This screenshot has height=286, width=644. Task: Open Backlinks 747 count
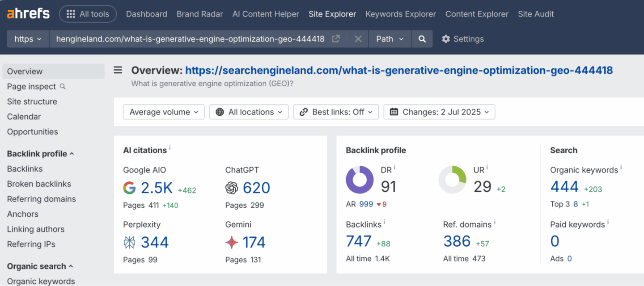359,241
